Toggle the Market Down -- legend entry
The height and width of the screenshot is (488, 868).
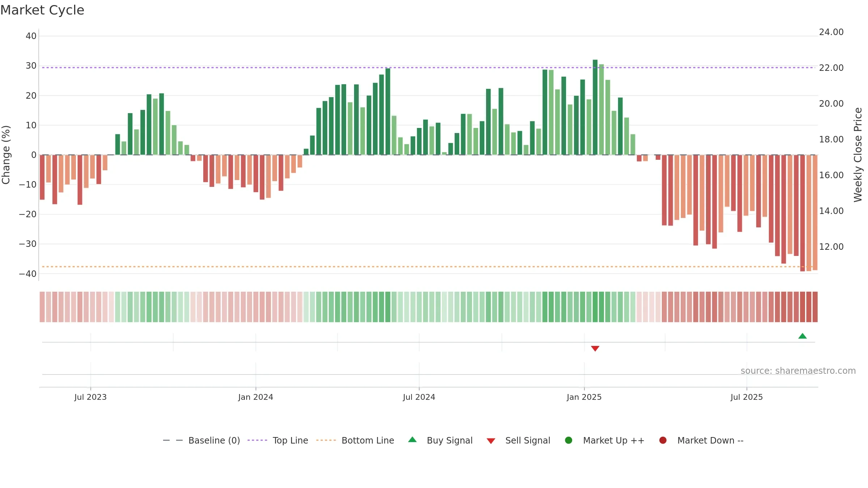pyautogui.click(x=701, y=440)
